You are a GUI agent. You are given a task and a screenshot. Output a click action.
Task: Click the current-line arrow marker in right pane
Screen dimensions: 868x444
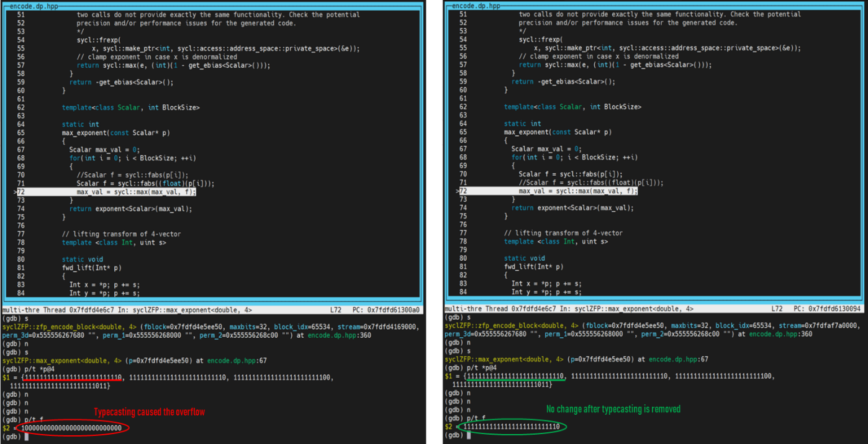click(457, 191)
